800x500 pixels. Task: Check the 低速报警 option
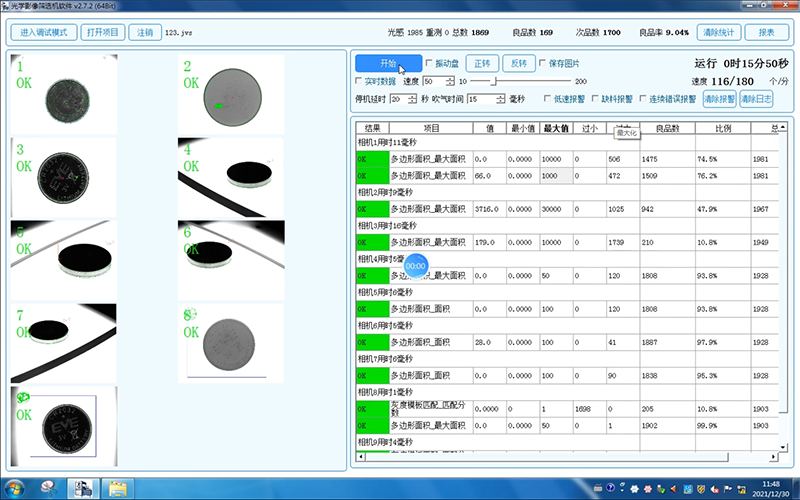547,99
